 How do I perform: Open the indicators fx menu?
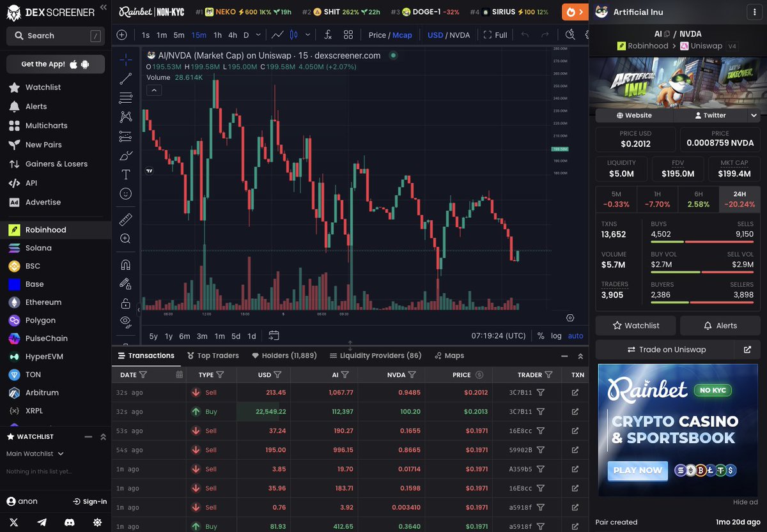point(328,35)
